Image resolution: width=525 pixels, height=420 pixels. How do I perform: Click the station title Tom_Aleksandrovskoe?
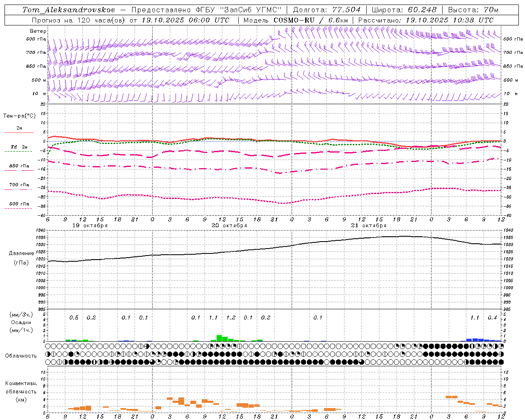point(69,10)
